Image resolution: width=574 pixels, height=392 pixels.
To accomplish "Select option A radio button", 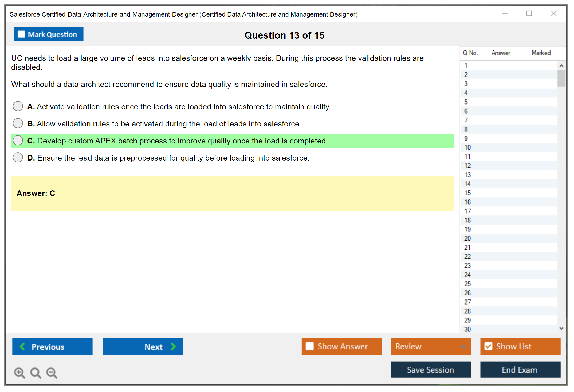I will [x=18, y=106].
